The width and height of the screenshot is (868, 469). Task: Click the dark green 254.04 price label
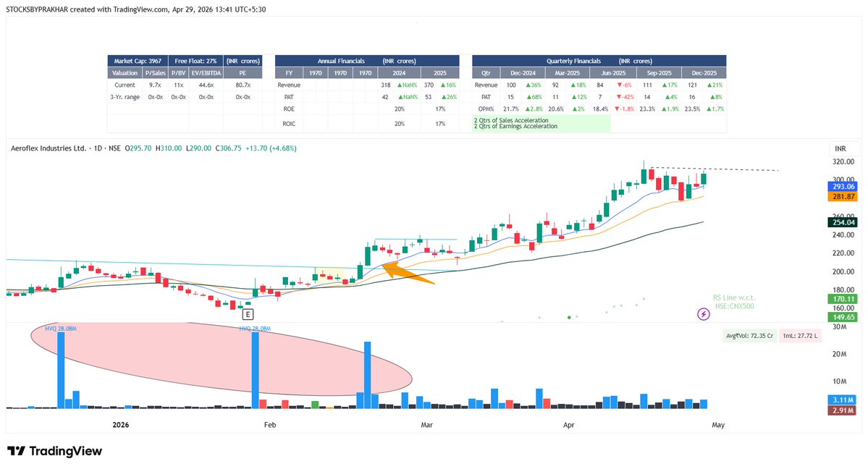tap(843, 223)
